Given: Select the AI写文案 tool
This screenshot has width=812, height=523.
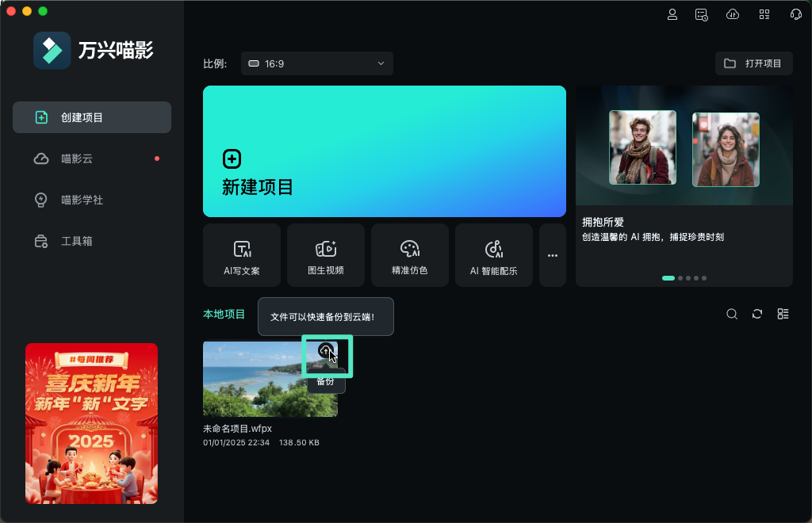Looking at the screenshot, I should pos(241,255).
